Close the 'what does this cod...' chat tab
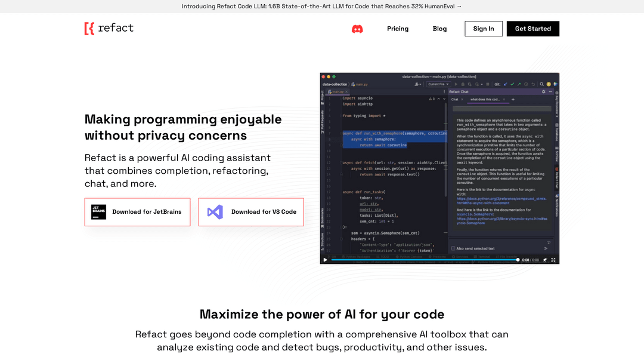The image size is (644, 363). coord(504,100)
